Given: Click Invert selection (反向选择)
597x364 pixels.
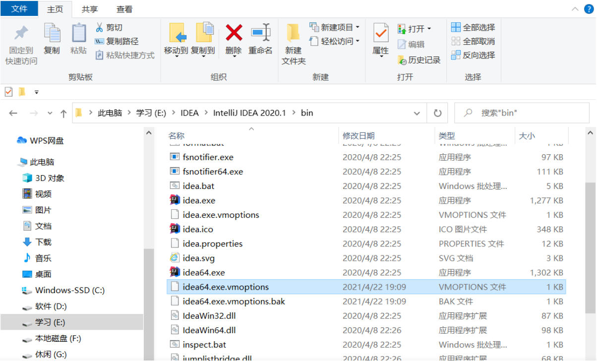Looking at the screenshot, I should (x=473, y=55).
